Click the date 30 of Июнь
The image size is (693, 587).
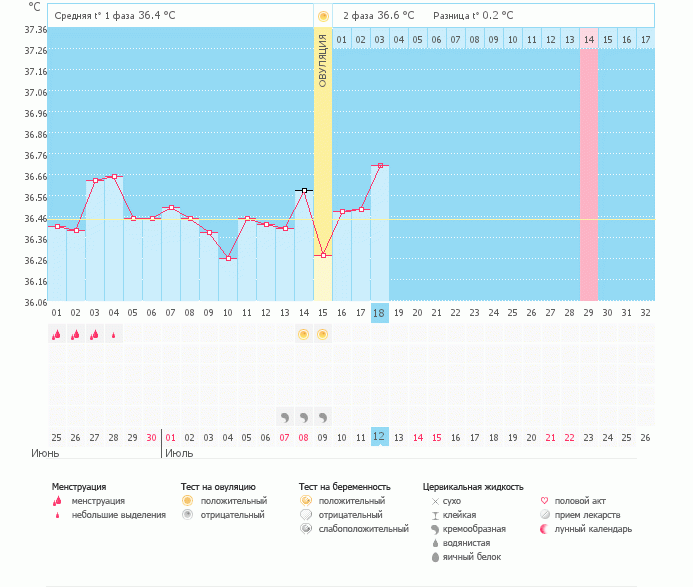(x=152, y=438)
